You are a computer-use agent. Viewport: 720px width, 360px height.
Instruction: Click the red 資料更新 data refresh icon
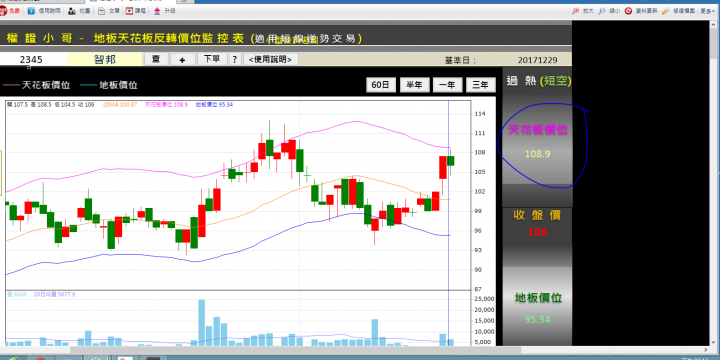coord(628,11)
